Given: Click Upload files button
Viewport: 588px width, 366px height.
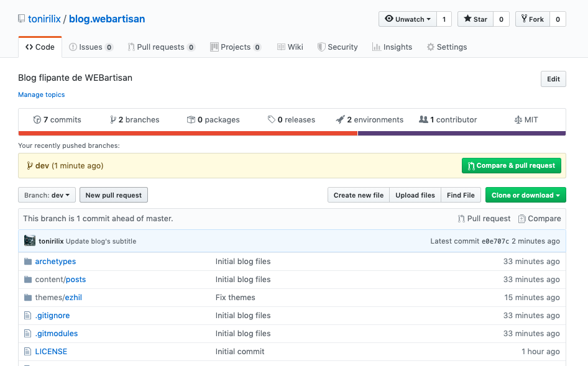Looking at the screenshot, I should (x=415, y=195).
